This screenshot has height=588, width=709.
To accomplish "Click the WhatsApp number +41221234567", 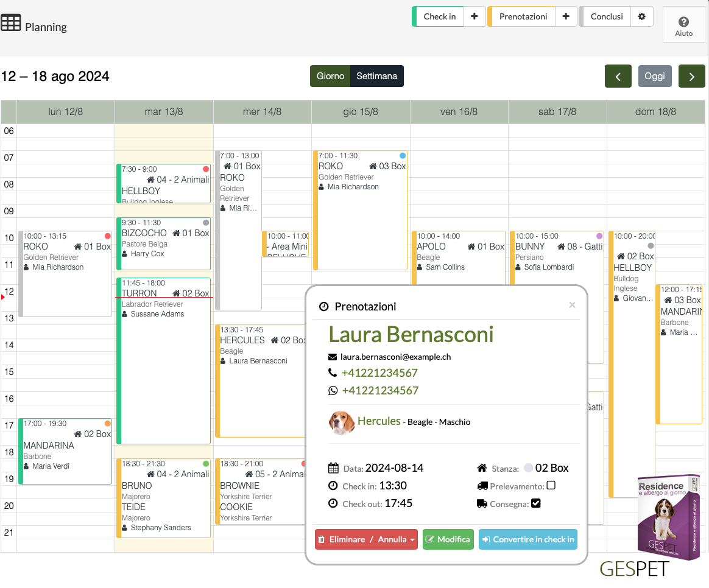I will point(380,391).
